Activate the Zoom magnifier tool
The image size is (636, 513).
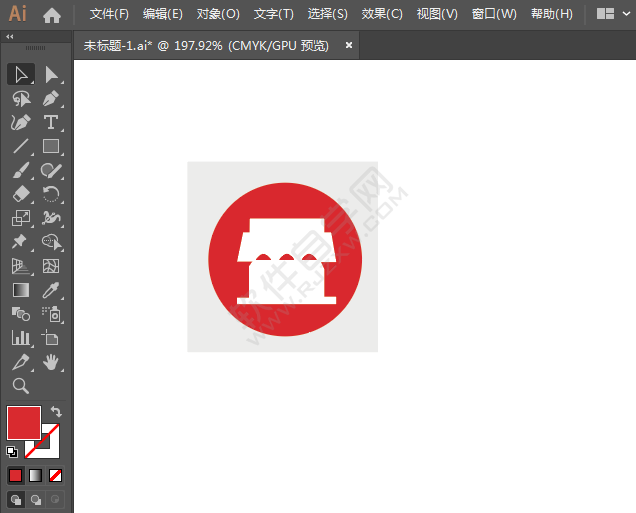click(x=20, y=386)
